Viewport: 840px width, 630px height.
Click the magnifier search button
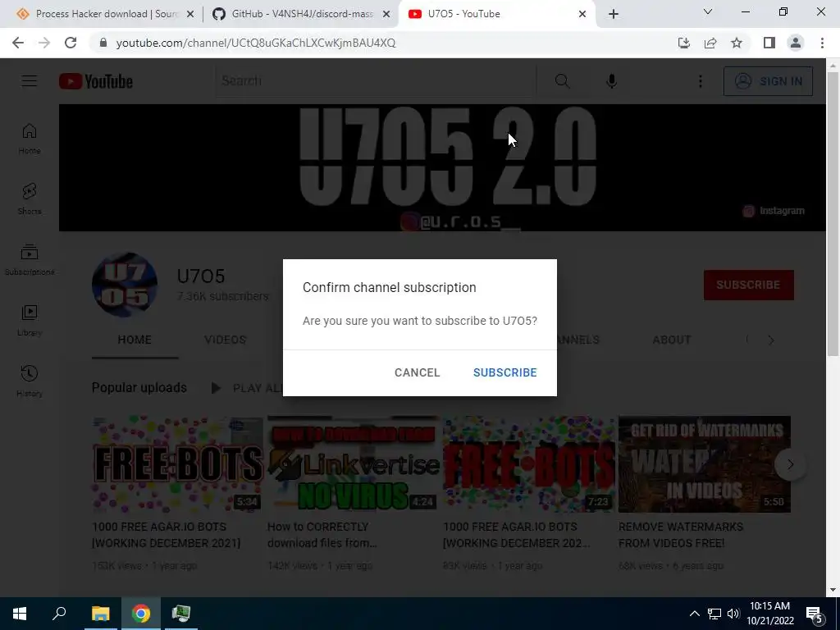562,81
